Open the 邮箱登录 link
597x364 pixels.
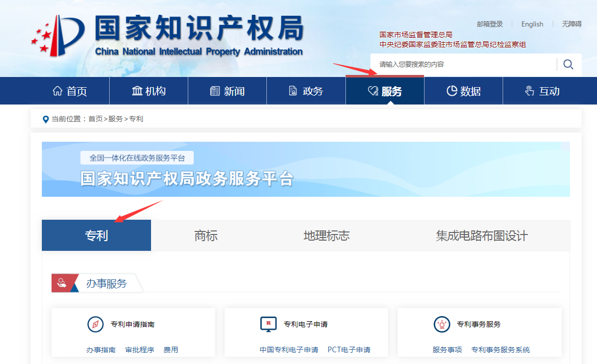490,24
